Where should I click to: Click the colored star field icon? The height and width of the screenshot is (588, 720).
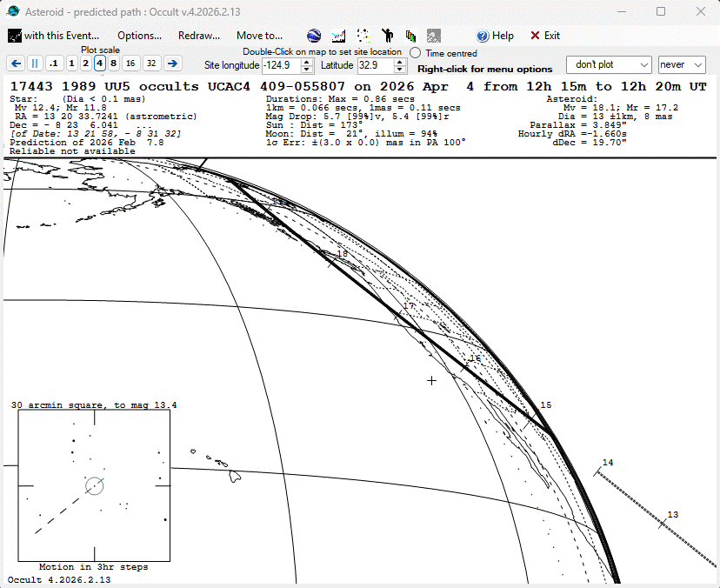click(x=363, y=36)
